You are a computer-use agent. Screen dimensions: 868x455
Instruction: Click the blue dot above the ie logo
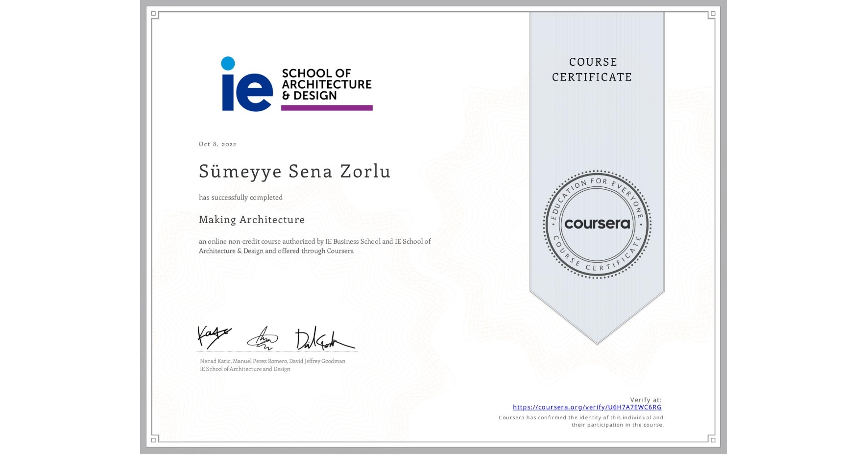point(228,62)
